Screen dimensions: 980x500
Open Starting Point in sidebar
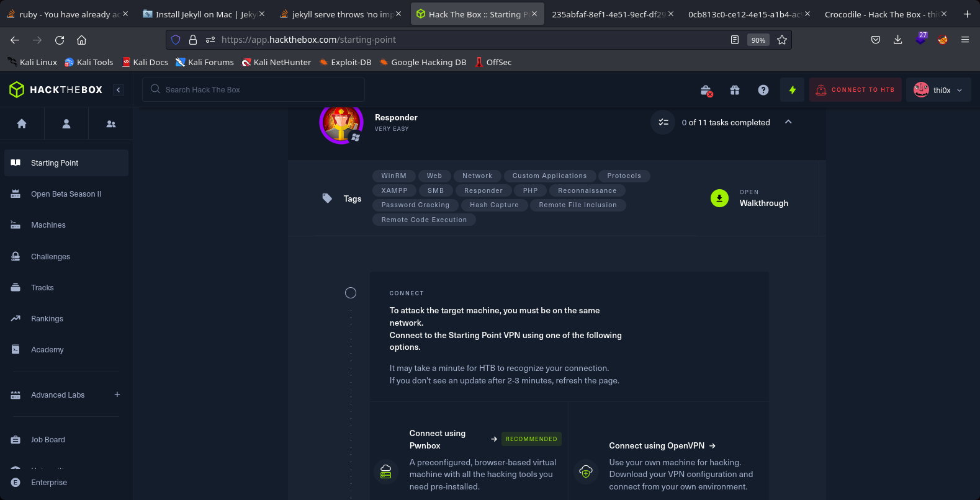[66, 163]
